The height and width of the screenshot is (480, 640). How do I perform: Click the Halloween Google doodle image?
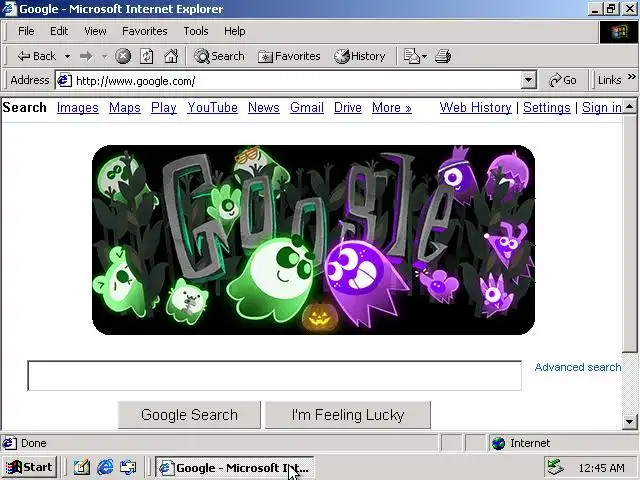point(313,240)
